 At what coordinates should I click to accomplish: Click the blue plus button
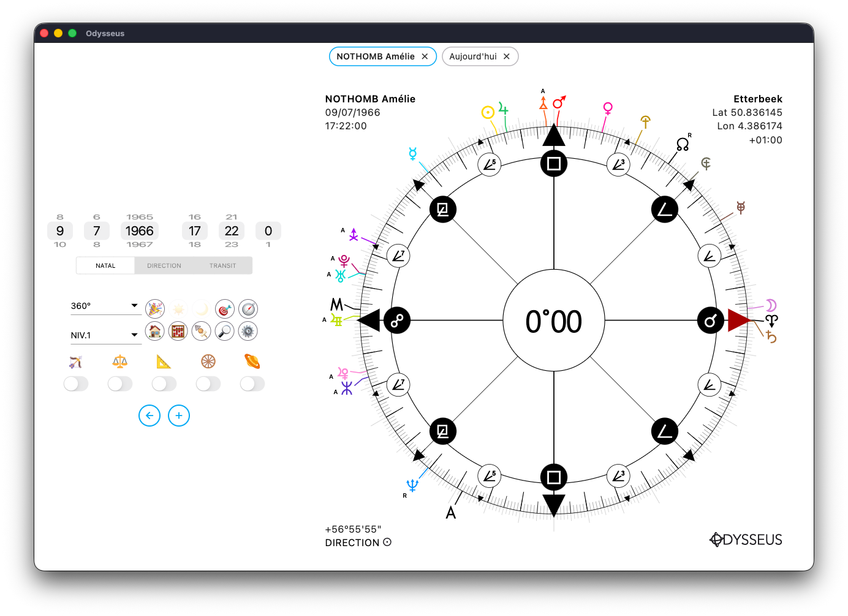coord(179,416)
